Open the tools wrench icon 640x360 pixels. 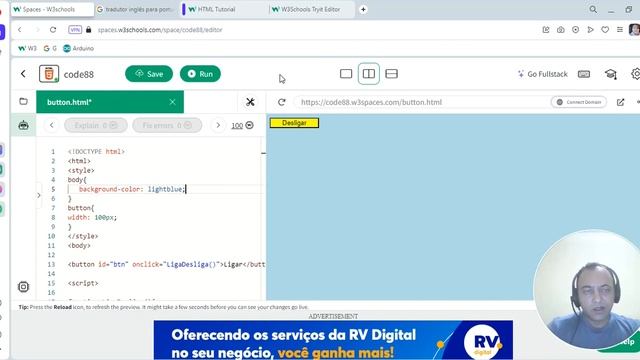pyautogui.click(x=250, y=102)
